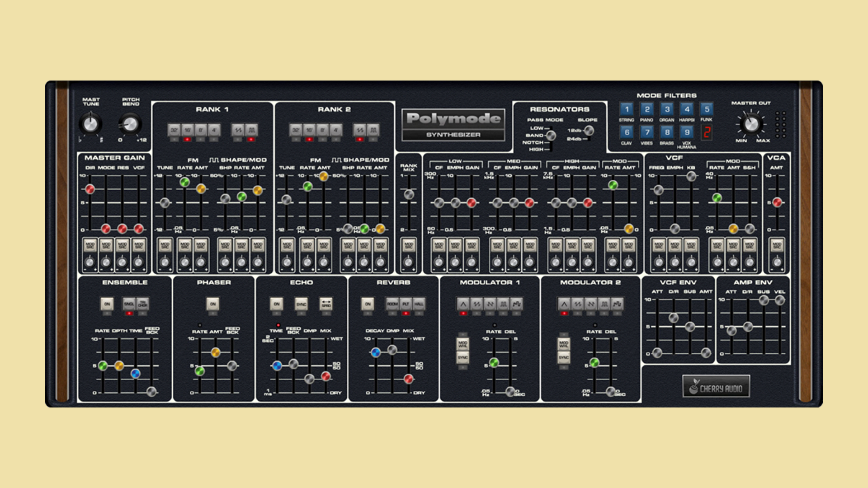
Task: Select Reverb ROOM type button
Action: point(392,304)
